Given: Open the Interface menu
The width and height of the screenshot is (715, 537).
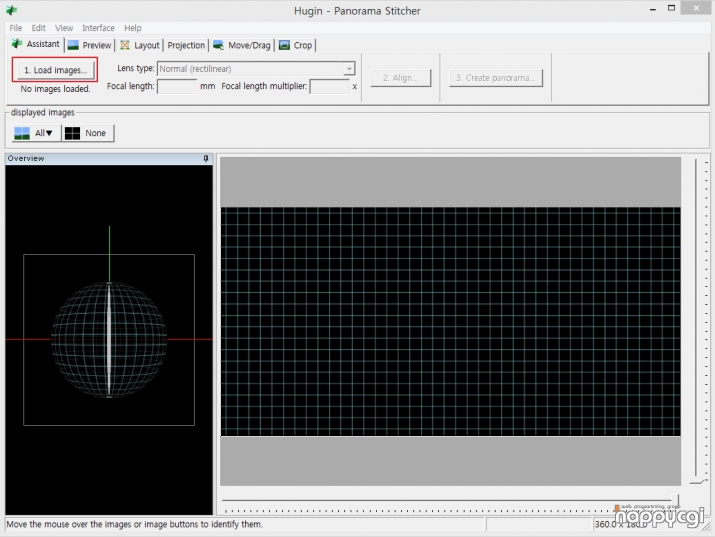Looking at the screenshot, I should (98, 28).
